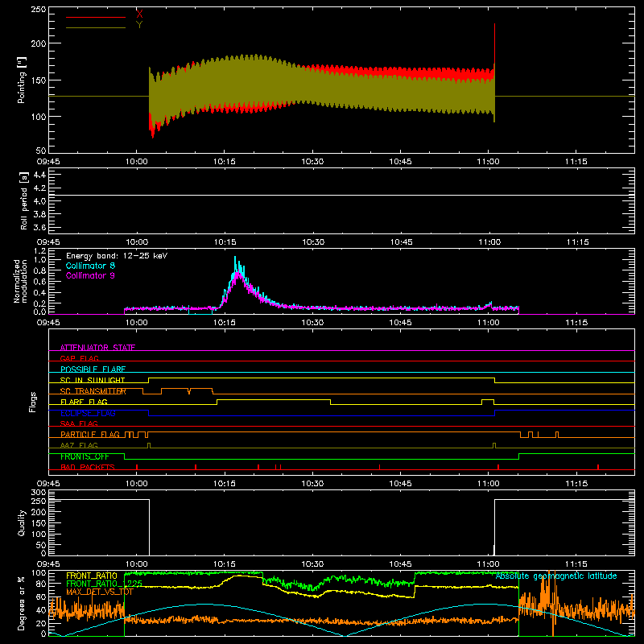The image size is (644, 644).
Task: Click the red X legend label
Action: point(139,14)
